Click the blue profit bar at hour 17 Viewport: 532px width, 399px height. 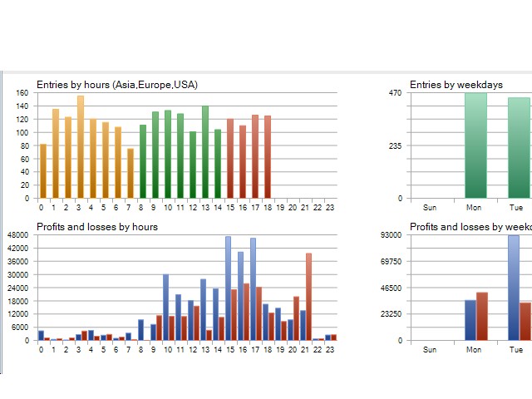[253, 289]
